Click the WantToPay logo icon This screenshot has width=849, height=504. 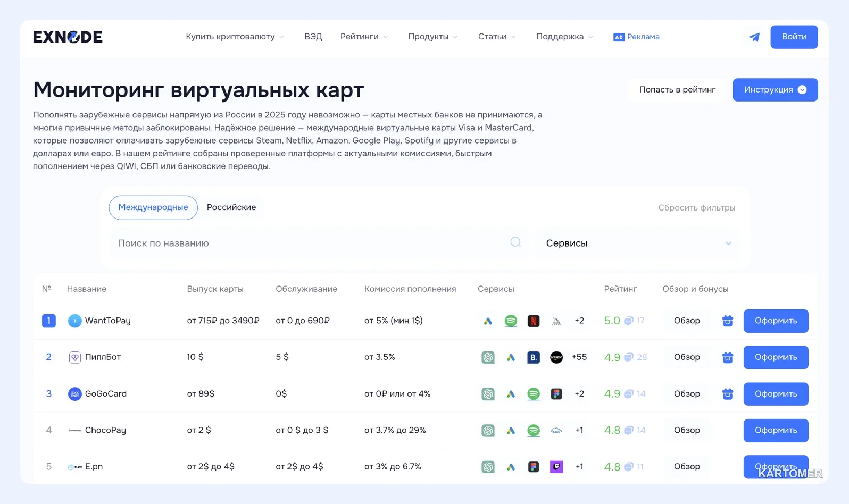tap(75, 321)
